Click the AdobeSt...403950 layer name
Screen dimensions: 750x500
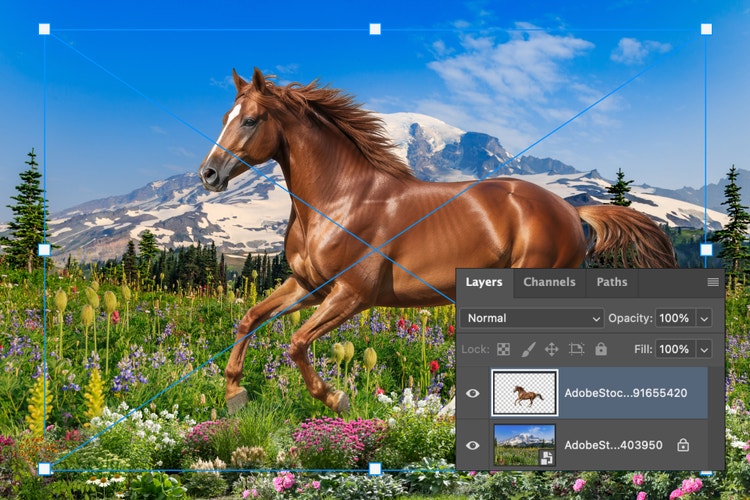point(613,445)
